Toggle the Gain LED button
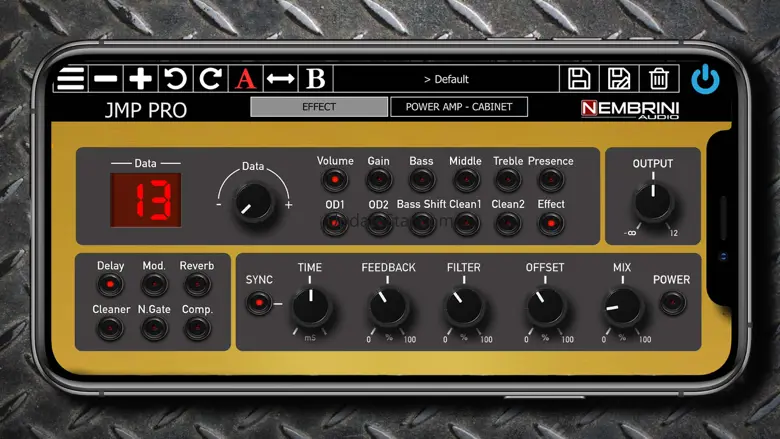Screen dimensions: 780x439 point(379,179)
